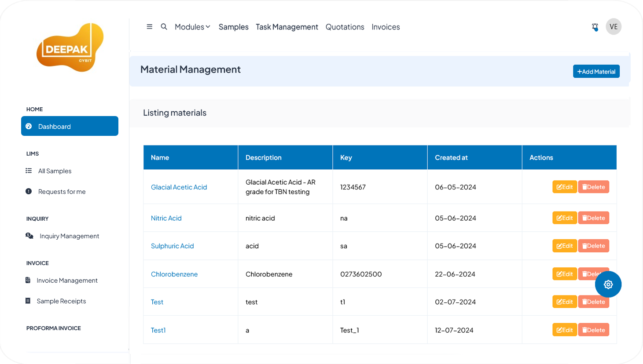Click the Inquiry Management chat icon

tap(29, 236)
